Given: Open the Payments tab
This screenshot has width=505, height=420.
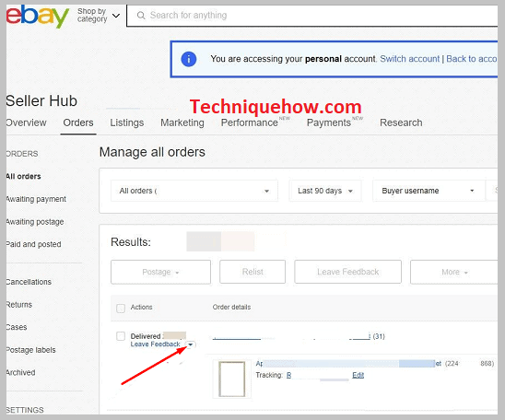Looking at the screenshot, I should click(328, 122).
